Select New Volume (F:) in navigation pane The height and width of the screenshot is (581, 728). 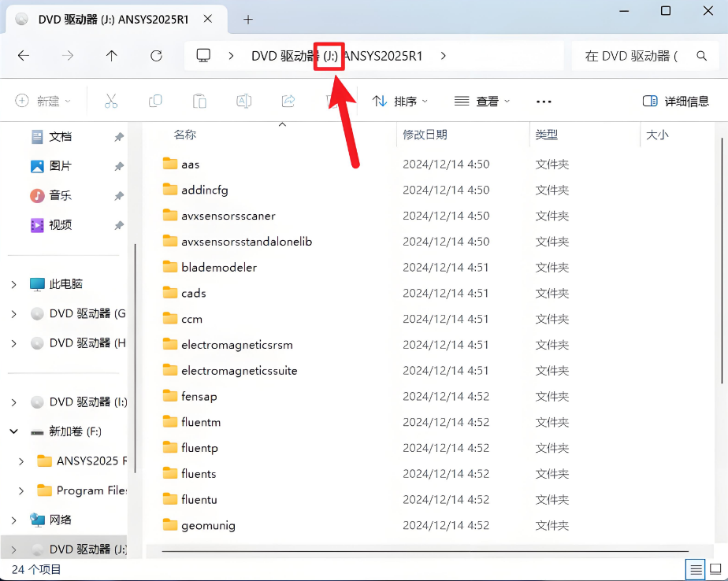coord(65,431)
